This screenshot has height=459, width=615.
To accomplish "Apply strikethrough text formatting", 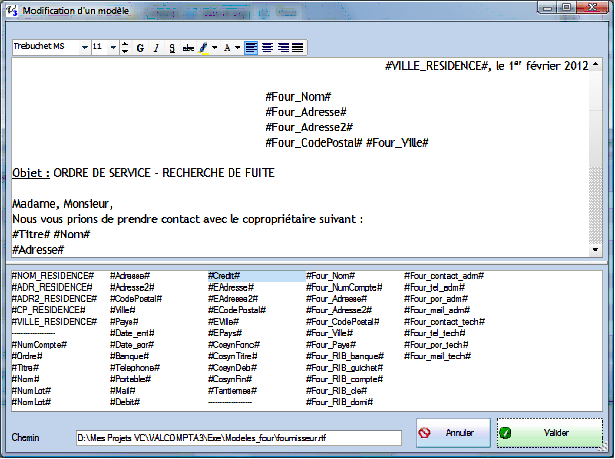I will tap(188, 47).
